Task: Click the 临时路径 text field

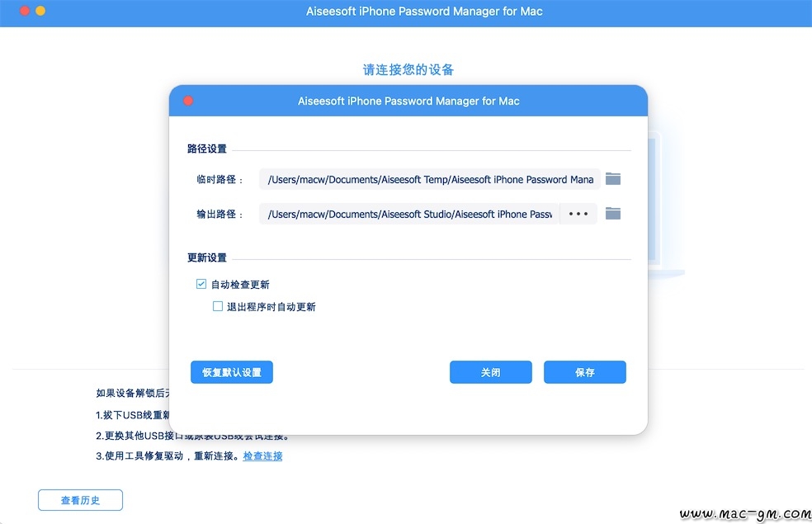Action: coord(430,179)
